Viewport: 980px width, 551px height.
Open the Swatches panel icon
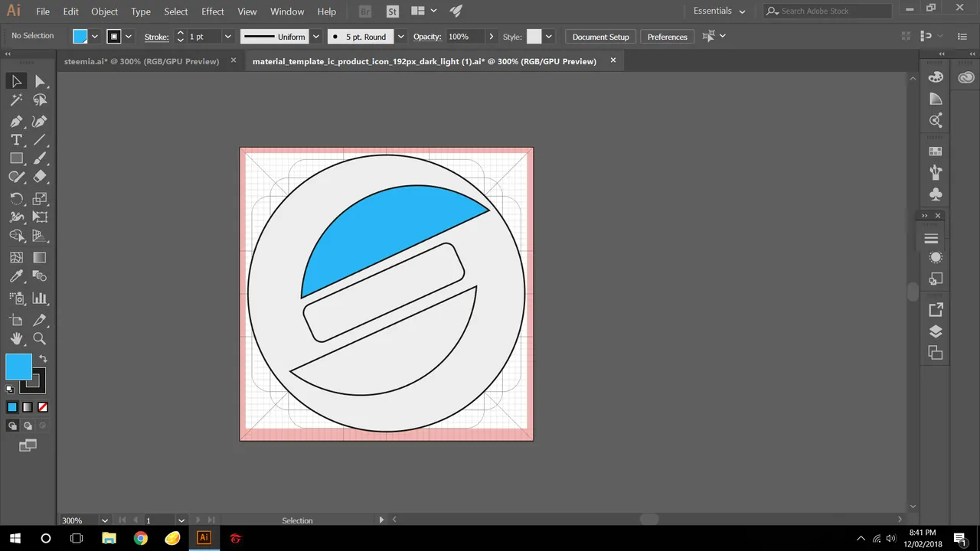(936, 152)
